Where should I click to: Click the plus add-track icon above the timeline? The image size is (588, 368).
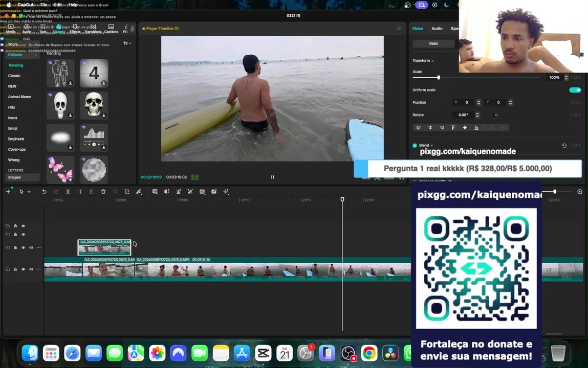point(8,192)
